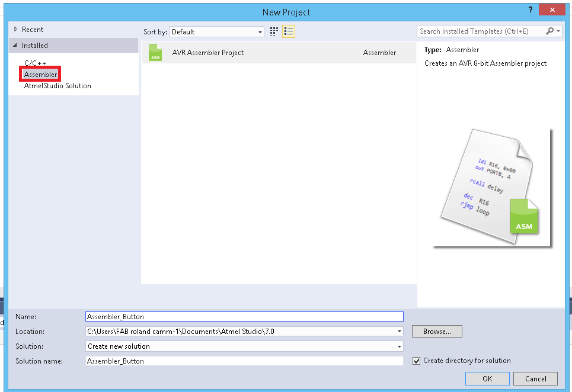Click the ASM document preview image
The height and width of the screenshot is (392, 572).
click(492, 187)
